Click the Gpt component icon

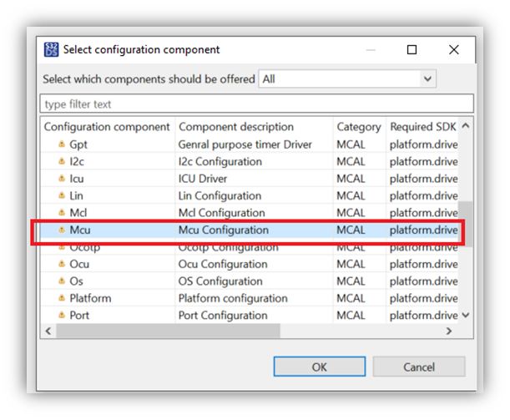tap(62, 144)
